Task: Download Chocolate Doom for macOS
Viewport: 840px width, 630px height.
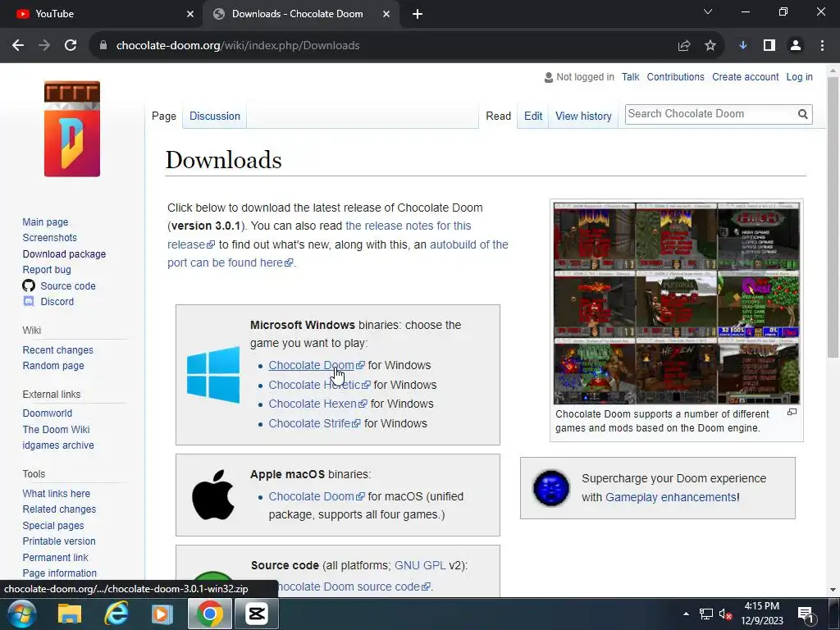Action: point(316,496)
